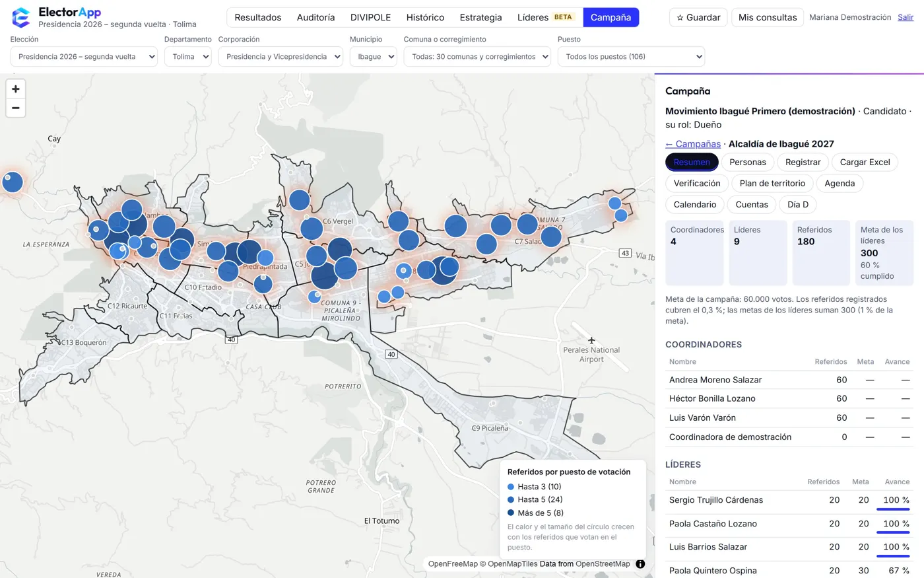Click Paola Castaño Lozano's progress bar
This screenshot has width=924, height=578.
click(893, 533)
